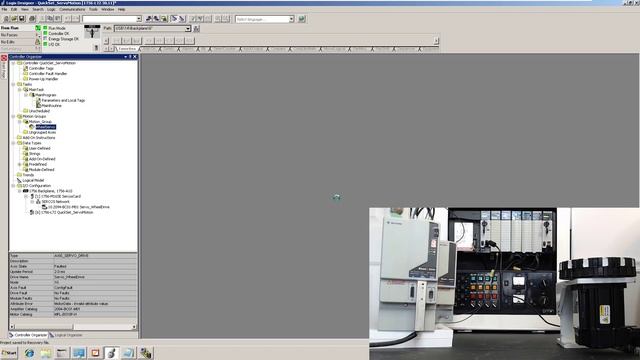Viewport: 640px width, 360px height.
Task: Open Internet Explorer from the taskbar
Action: pos(29,353)
